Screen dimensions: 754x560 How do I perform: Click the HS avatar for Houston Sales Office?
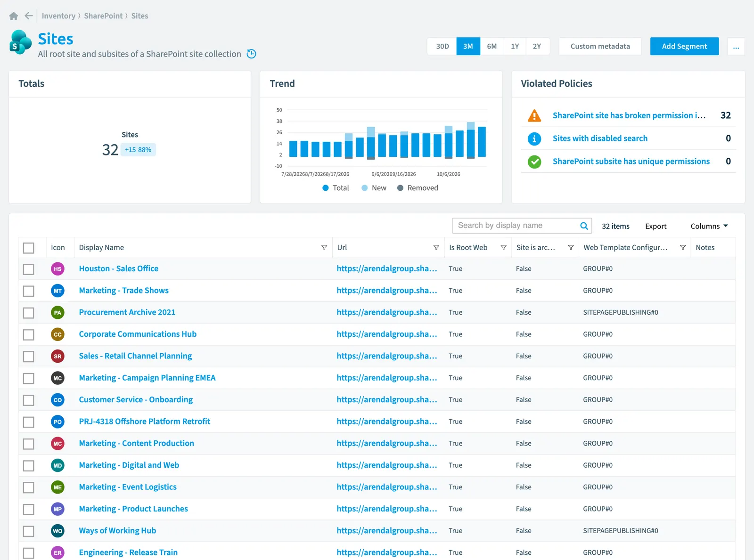point(57,269)
